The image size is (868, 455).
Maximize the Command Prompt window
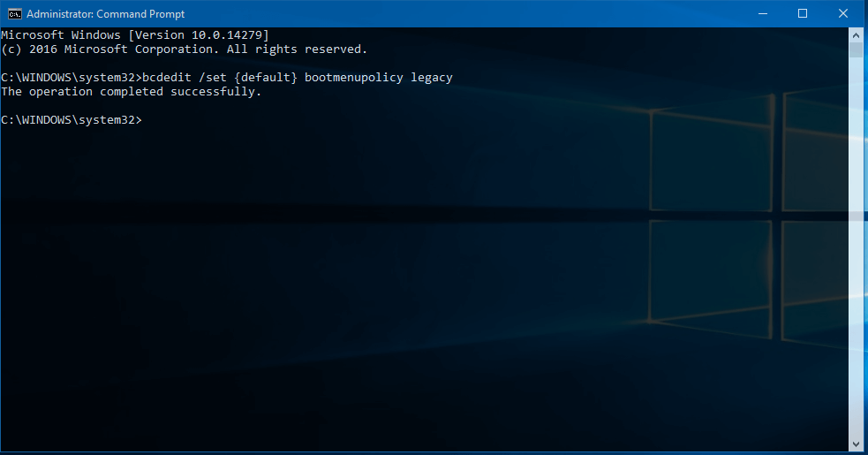click(803, 13)
